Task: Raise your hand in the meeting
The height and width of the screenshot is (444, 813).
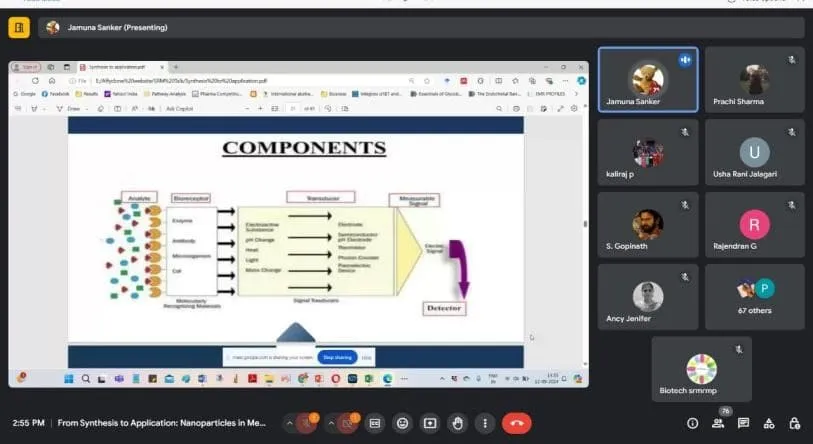Action: coord(457,424)
